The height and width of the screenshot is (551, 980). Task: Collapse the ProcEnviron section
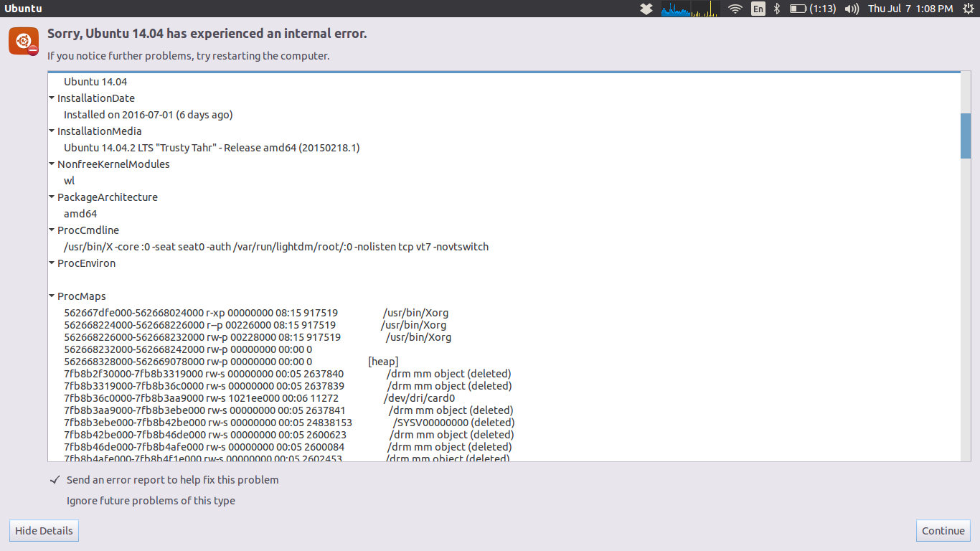tap(52, 263)
